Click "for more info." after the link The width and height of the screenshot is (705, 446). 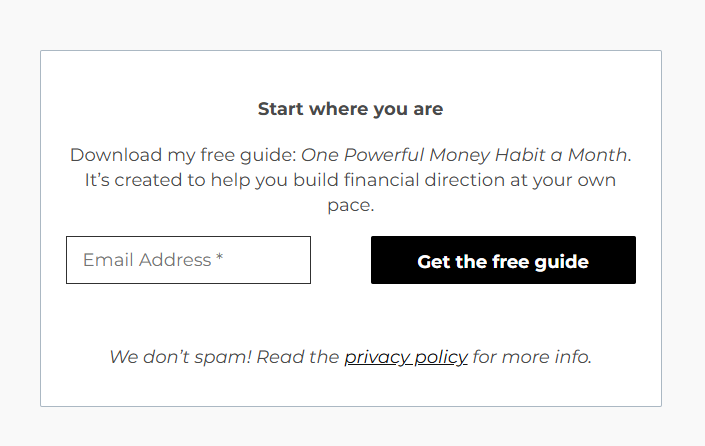[532, 357]
